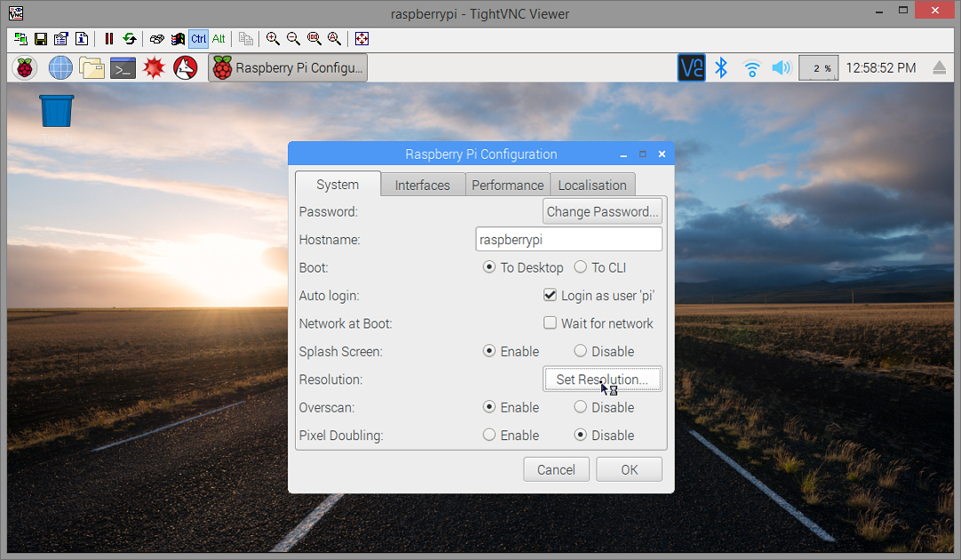The width and height of the screenshot is (961, 560).
Task: Refresh the remote screen icon
Action: pos(130,39)
